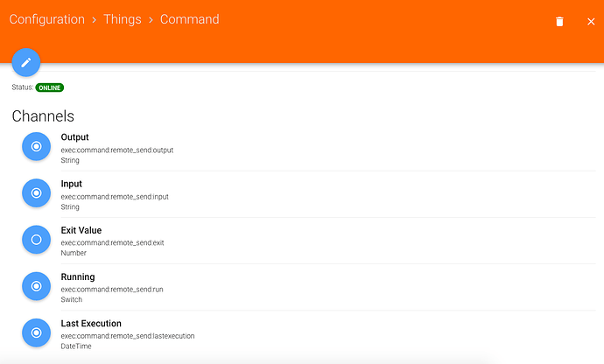
Task: Select the exec:command:remote_send:lastexecution channel ID
Action: pyautogui.click(x=127, y=335)
